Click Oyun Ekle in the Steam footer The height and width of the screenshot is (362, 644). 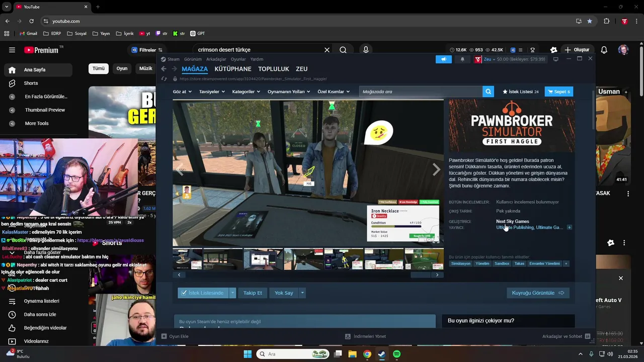point(175,336)
